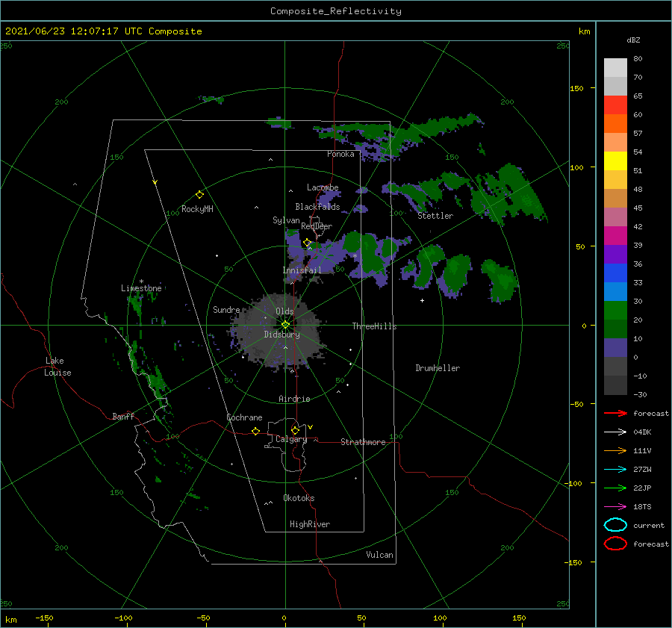Click the yellow diamond marker south of RedDeer
The width and height of the screenshot is (672, 628).
pyautogui.click(x=307, y=243)
